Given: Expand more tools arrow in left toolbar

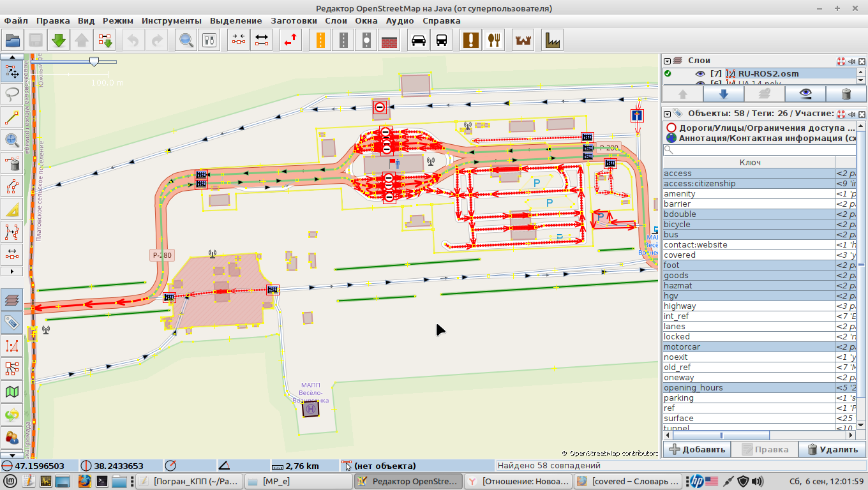Looking at the screenshot, I should point(12,271).
